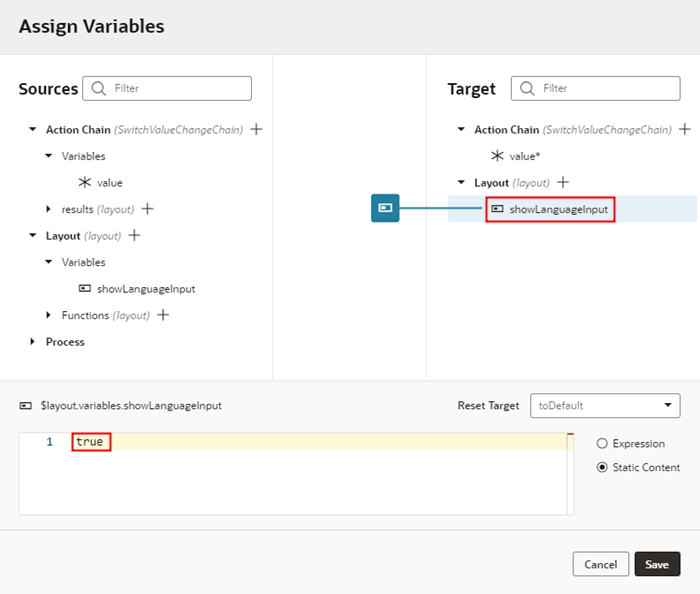
Task: Click plus icon next to Sources Action Chain
Action: (256, 129)
